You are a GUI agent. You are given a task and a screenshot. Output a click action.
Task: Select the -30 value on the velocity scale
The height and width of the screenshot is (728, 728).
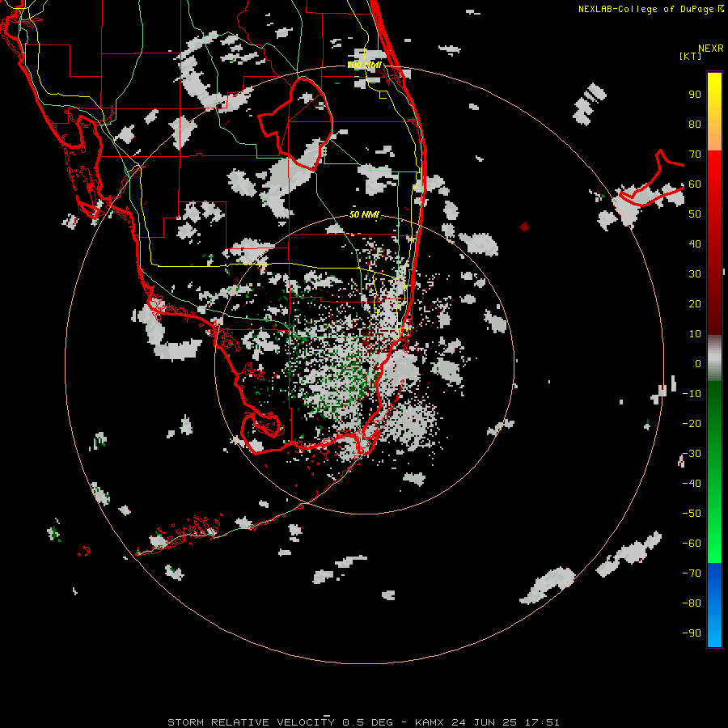[x=692, y=454]
